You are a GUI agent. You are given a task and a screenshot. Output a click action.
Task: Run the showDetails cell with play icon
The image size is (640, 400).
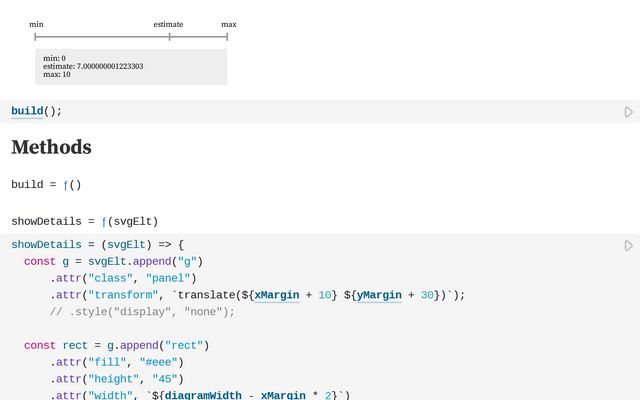629,245
